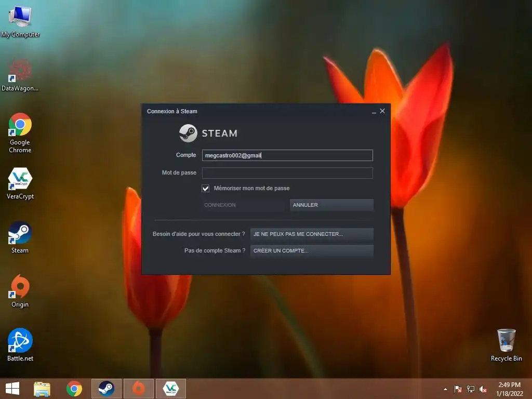Minimize the Connexion à Steam window

coord(374,111)
